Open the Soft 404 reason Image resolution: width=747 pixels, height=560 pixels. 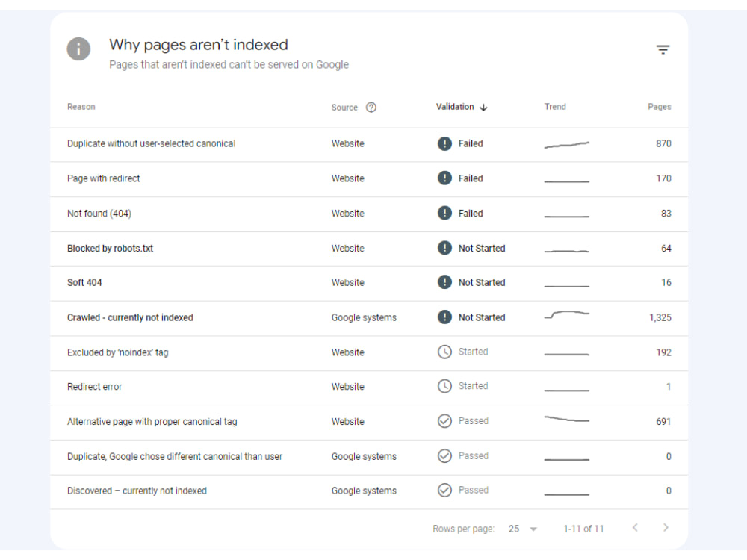pyautogui.click(x=84, y=282)
